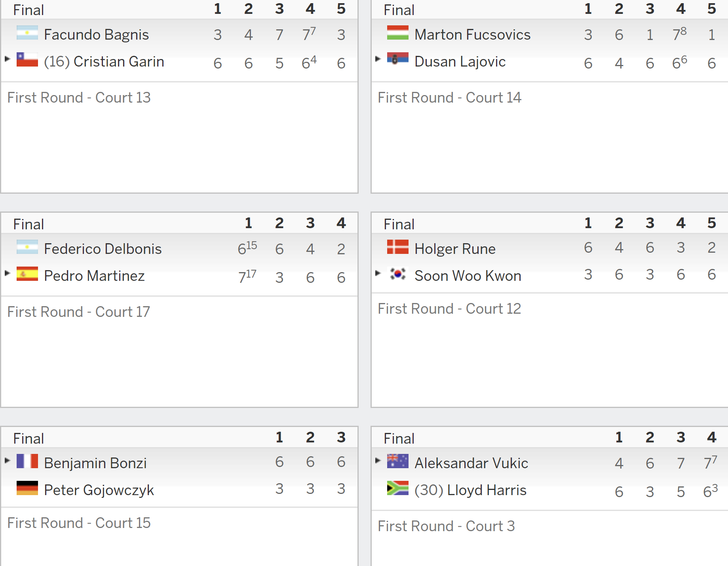Click First Round - Court 3 label

coord(447,526)
